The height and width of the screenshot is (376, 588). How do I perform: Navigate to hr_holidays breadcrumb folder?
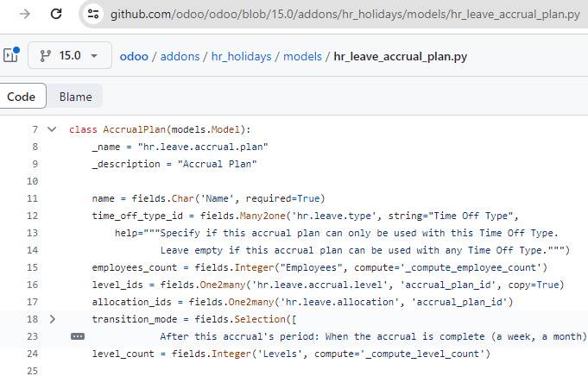click(x=241, y=57)
